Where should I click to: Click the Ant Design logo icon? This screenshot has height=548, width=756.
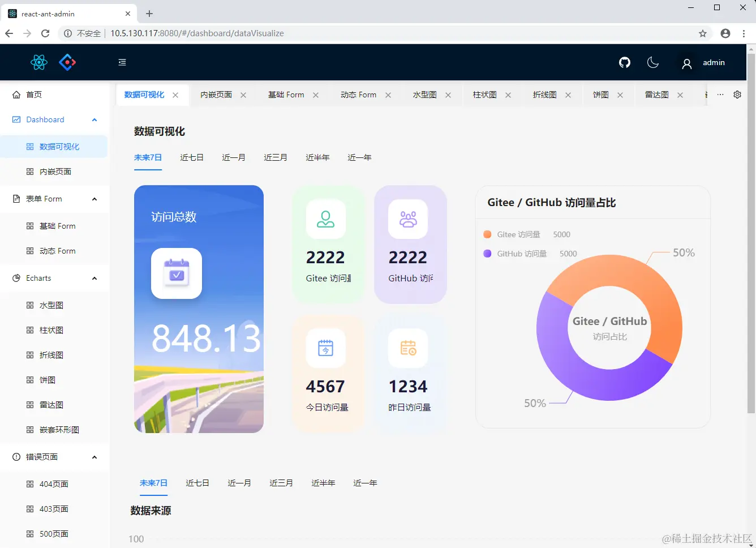[x=67, y=62]
